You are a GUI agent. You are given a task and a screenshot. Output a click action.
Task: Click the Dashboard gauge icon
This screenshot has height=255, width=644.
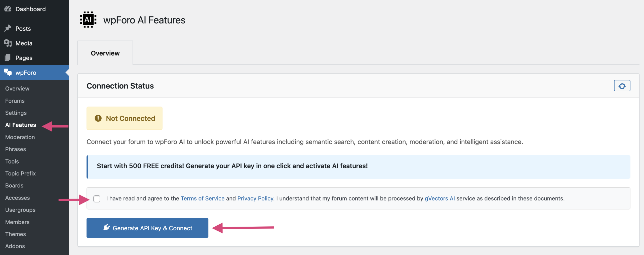[x=8, y=9]
